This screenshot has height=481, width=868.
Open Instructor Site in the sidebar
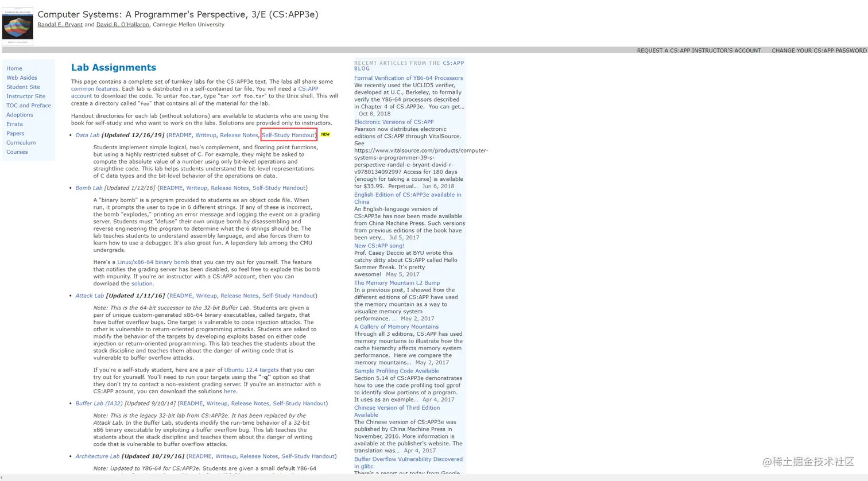pyautogui.click(x=26, y=96)
